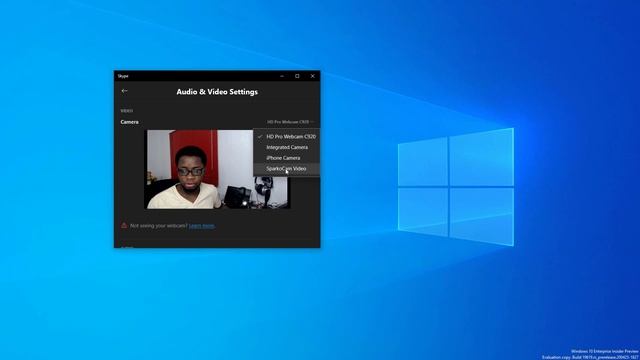The height and width of the screenshot is (360, 640).
Task: Click the VIDEO section label
Action: coord(127,111)
